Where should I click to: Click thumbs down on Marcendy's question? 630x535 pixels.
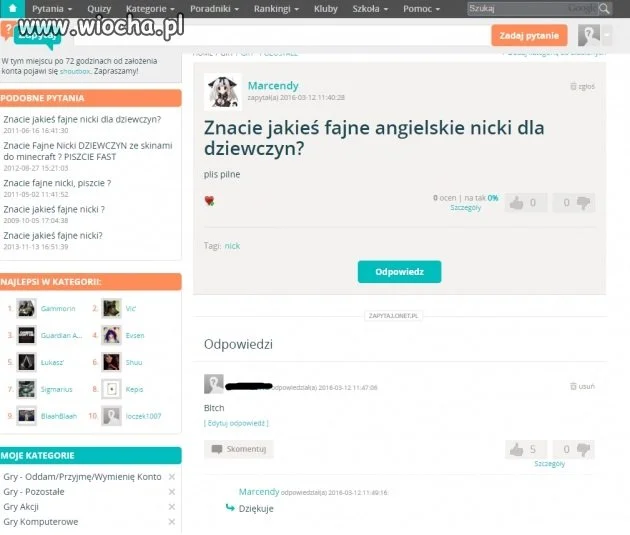(583, 203)
